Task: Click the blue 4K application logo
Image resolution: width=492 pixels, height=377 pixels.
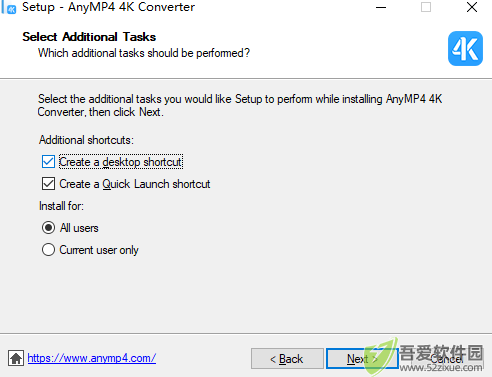Action: coord(465,48)
